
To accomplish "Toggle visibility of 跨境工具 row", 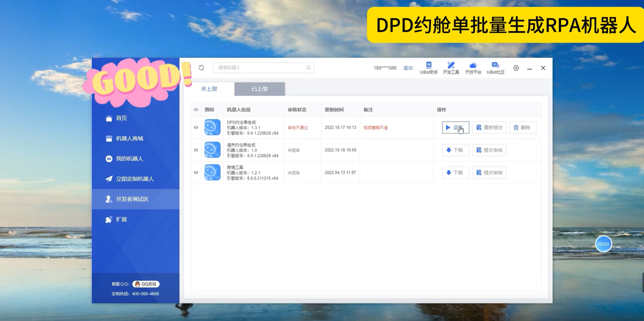I will point(196,172).
